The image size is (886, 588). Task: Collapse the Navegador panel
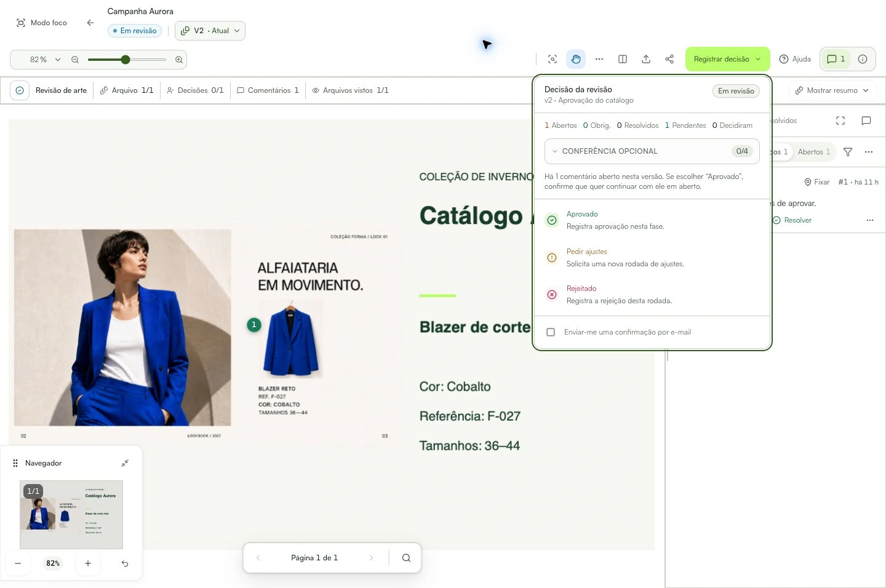tap(125, 463)
